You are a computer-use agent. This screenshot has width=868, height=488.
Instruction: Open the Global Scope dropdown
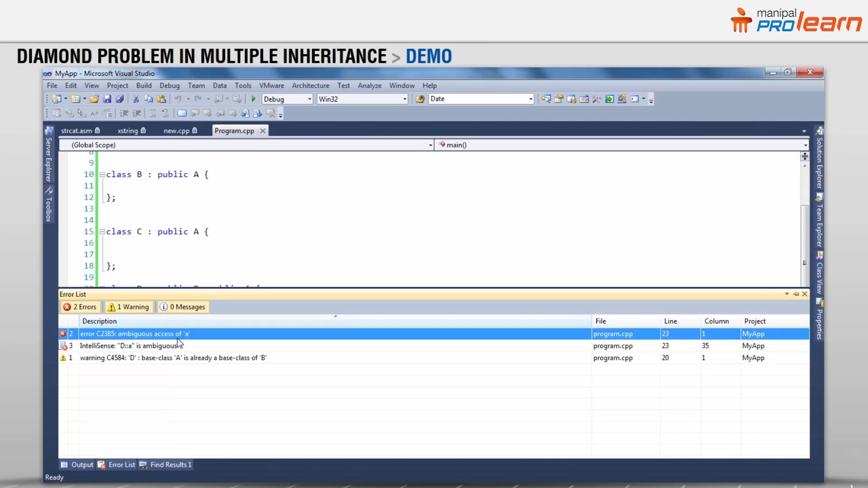pos(429,145)
